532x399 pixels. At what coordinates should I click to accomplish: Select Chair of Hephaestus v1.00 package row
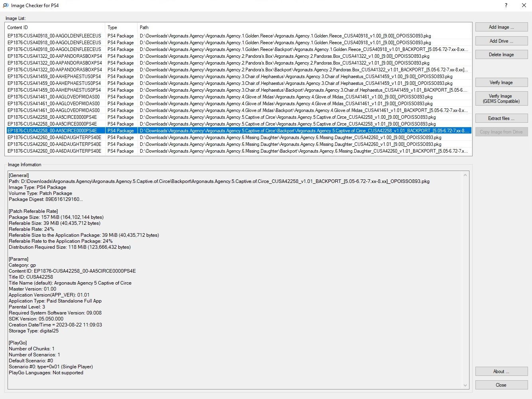point(239,77)
